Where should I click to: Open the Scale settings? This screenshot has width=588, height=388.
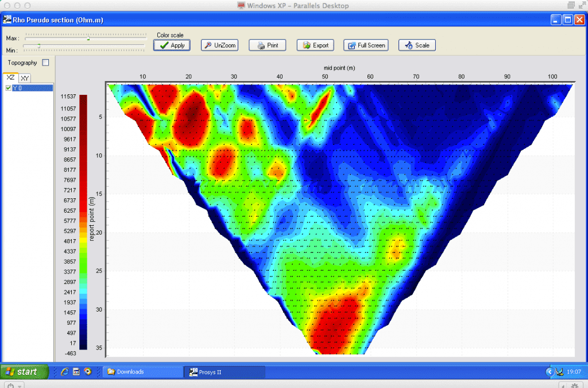417,45
